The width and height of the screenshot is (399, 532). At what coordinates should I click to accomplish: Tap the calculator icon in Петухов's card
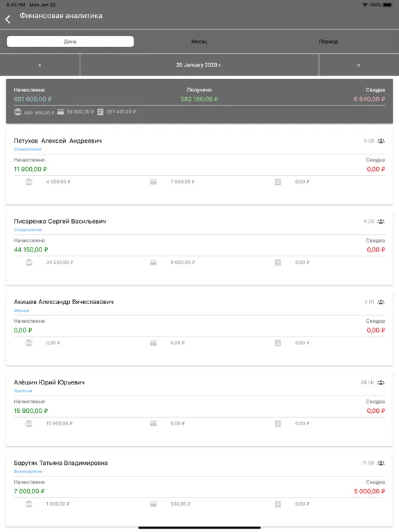pos(278,182)
